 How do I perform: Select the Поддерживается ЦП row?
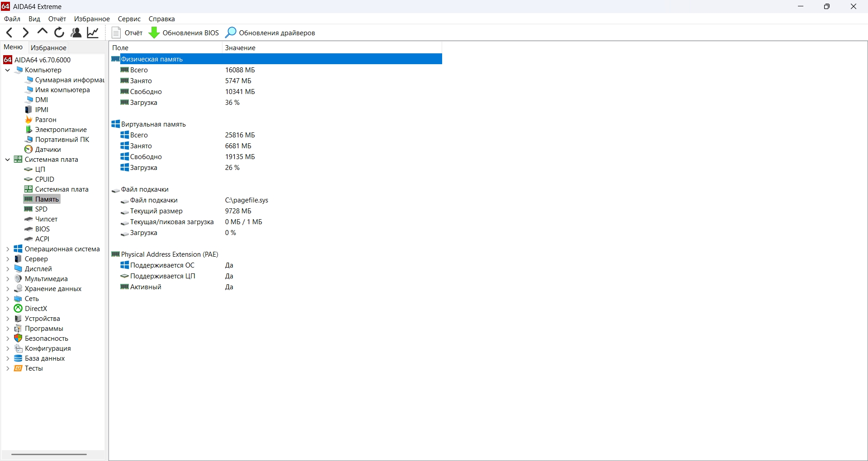pyautogui.click(x=276, y=276)
